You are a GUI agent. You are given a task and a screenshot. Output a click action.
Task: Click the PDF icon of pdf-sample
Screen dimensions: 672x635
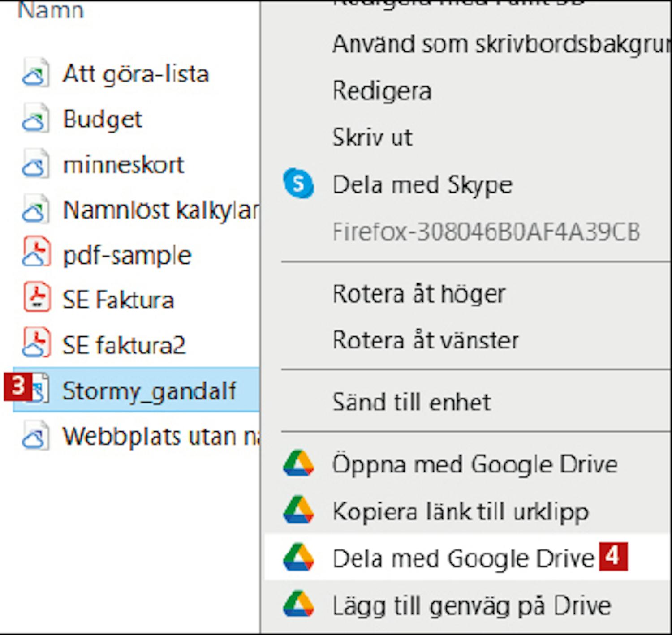click(x=36, y=254)
